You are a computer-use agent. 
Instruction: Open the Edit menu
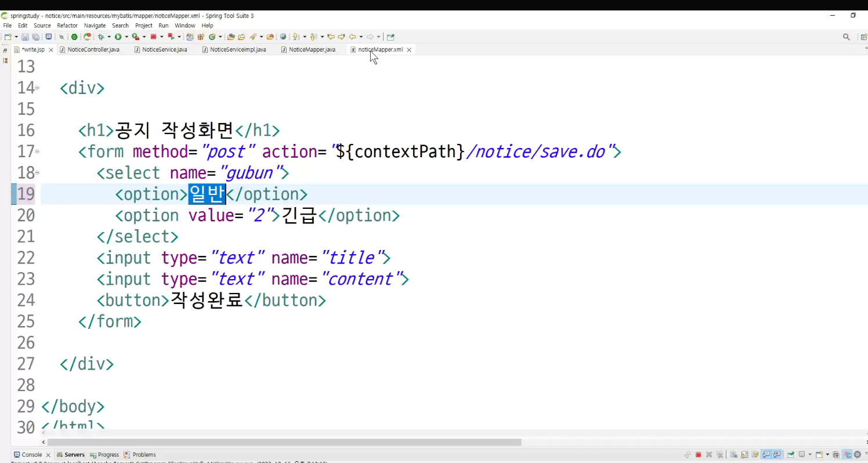click(x=23, y=26)
